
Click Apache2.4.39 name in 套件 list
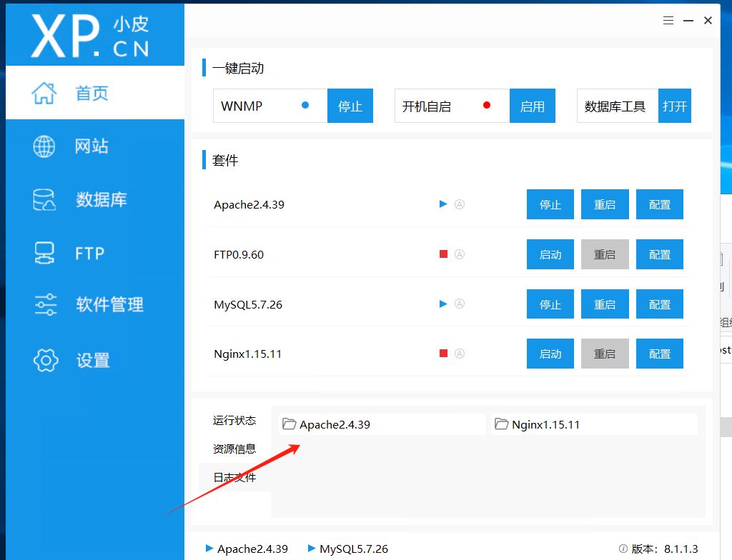249,205
